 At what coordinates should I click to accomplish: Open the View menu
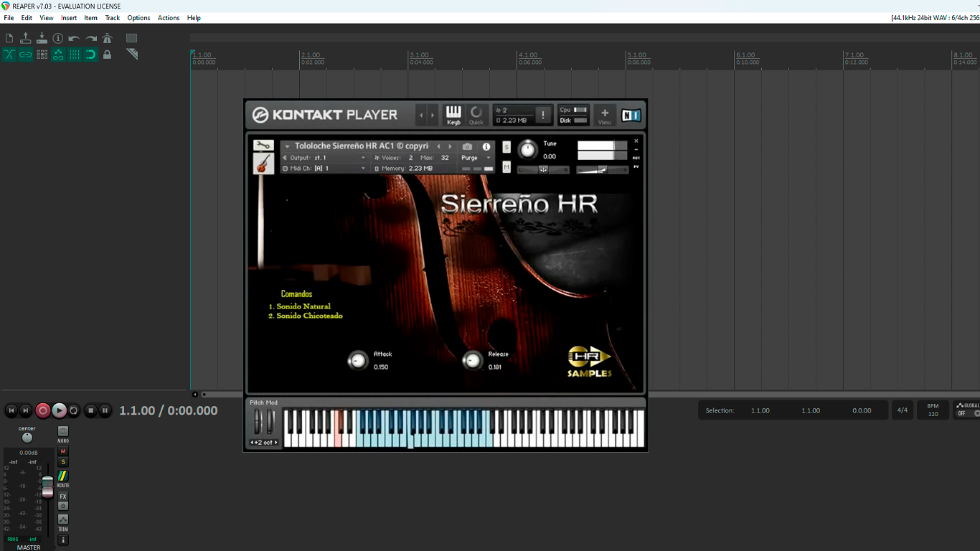(46, 18)
